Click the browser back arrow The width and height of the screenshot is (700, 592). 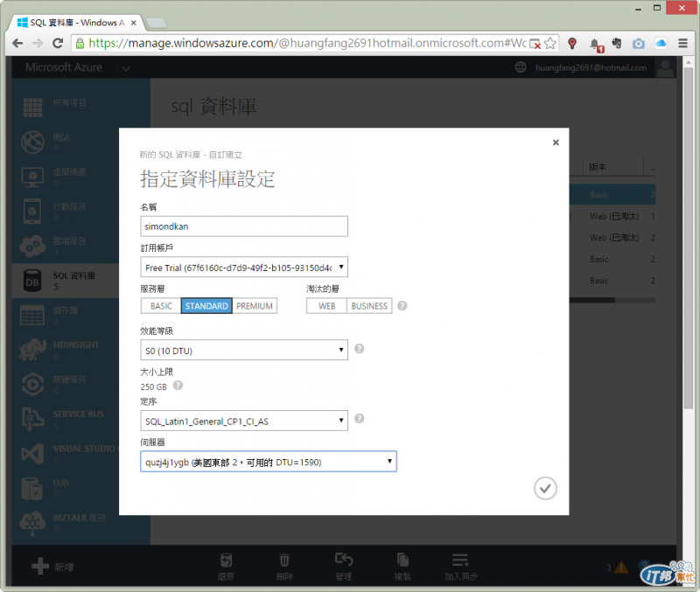[x=17, y=43]
